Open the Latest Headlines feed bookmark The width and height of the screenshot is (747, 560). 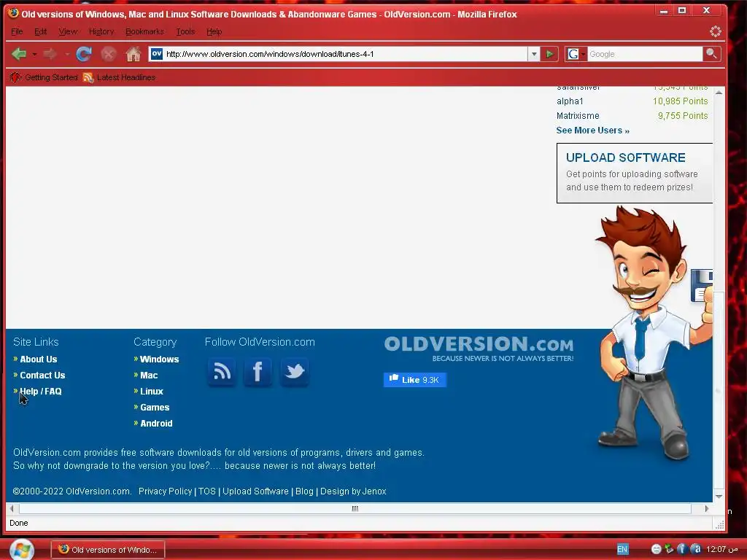119,77
